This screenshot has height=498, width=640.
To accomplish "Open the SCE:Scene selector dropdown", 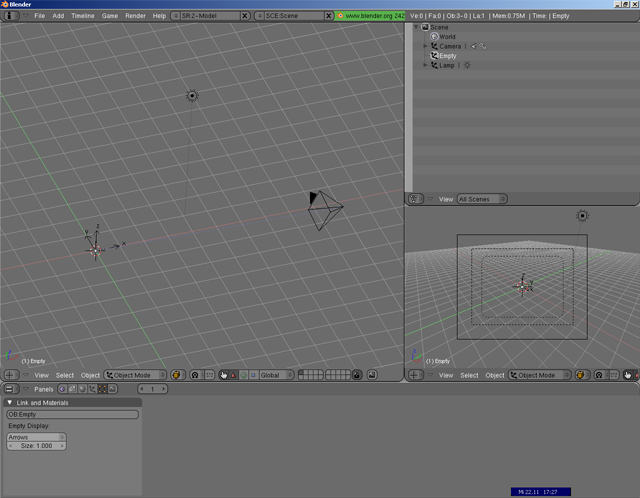I will (259, 16).
